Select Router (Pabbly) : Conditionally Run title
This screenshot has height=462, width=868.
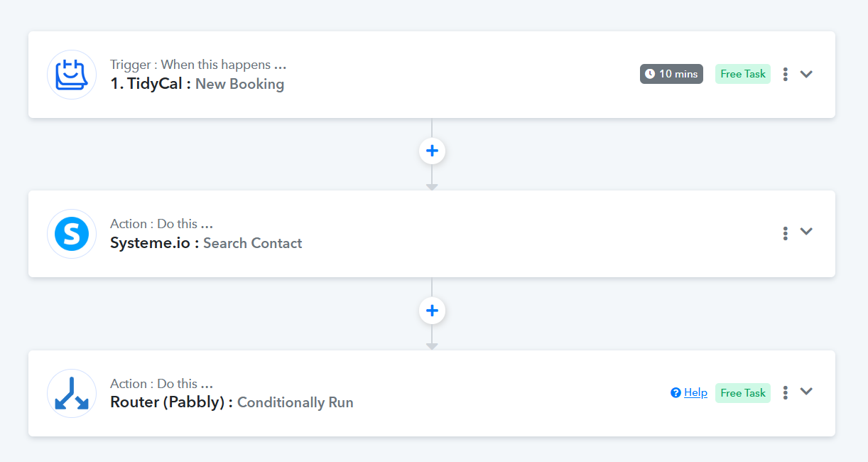coord(232,402)
